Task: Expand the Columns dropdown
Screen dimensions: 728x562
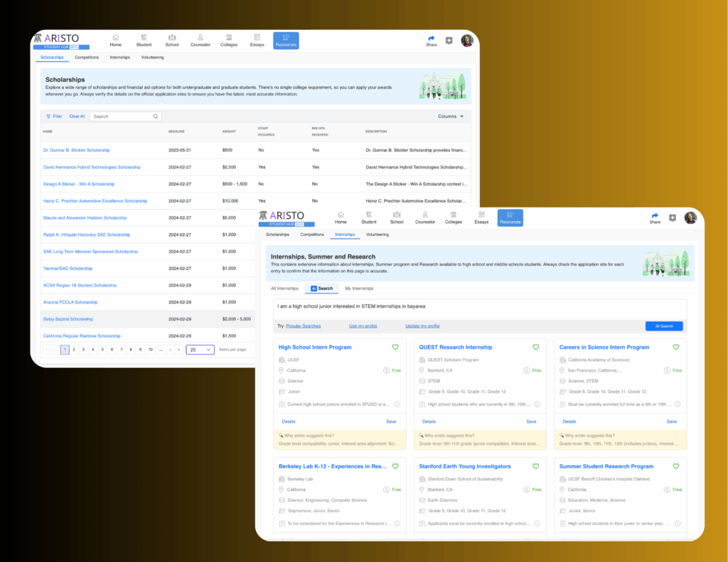Action: (451, 117)
